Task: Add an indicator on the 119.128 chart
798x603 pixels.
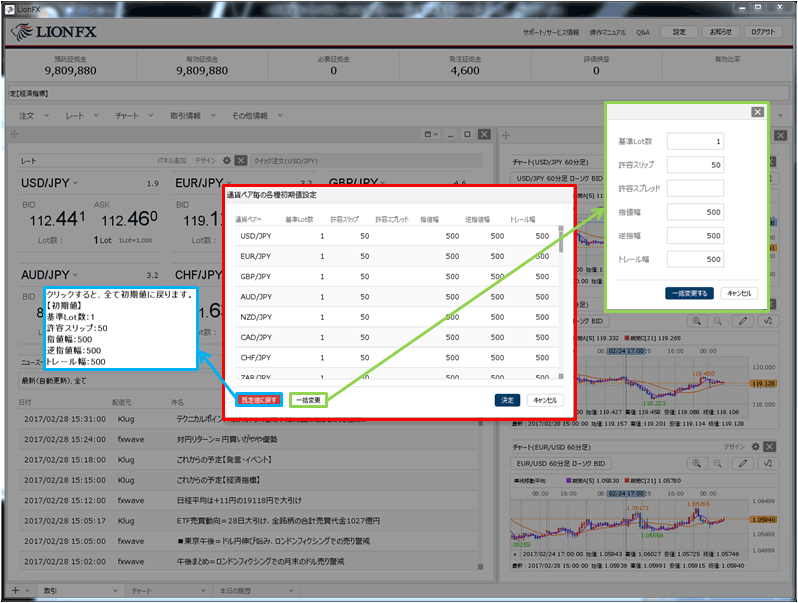Action: pos(768,321)
